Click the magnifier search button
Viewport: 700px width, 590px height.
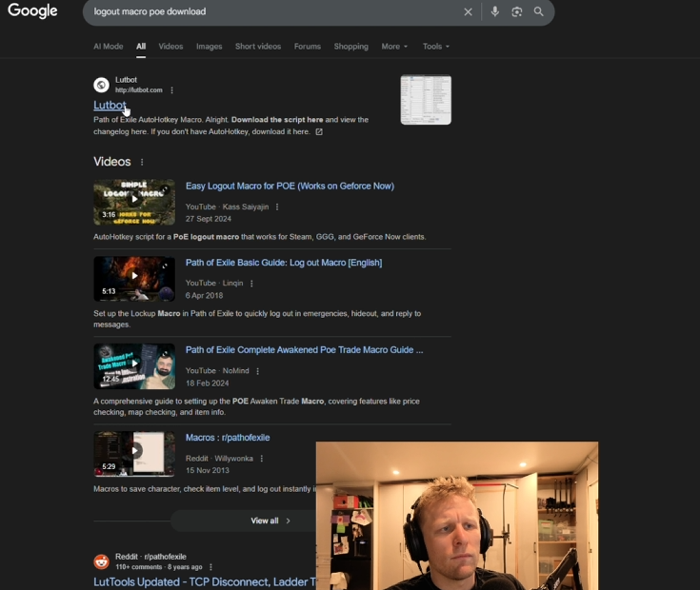(538, 11)
